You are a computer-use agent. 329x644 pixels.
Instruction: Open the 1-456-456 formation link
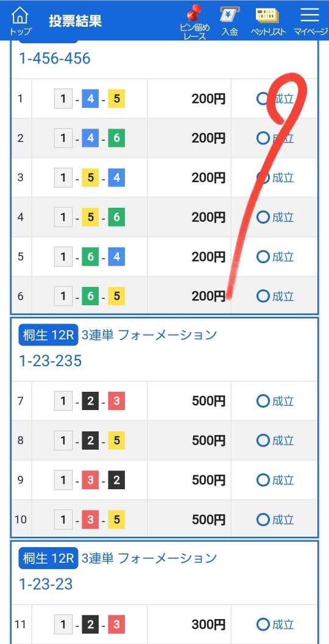point(55,58)
